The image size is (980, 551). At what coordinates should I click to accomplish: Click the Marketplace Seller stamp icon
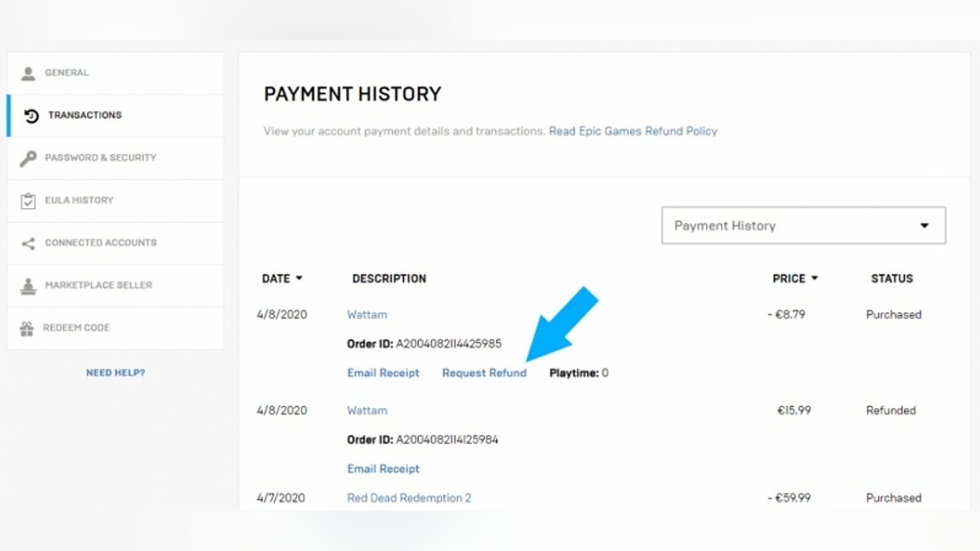(29, 286)
